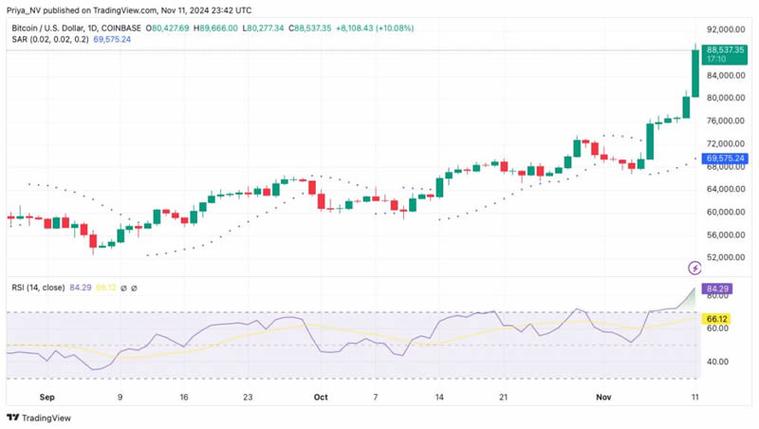Click the +8,108.43 (+10.08%) change value

(x=375, y=29)
